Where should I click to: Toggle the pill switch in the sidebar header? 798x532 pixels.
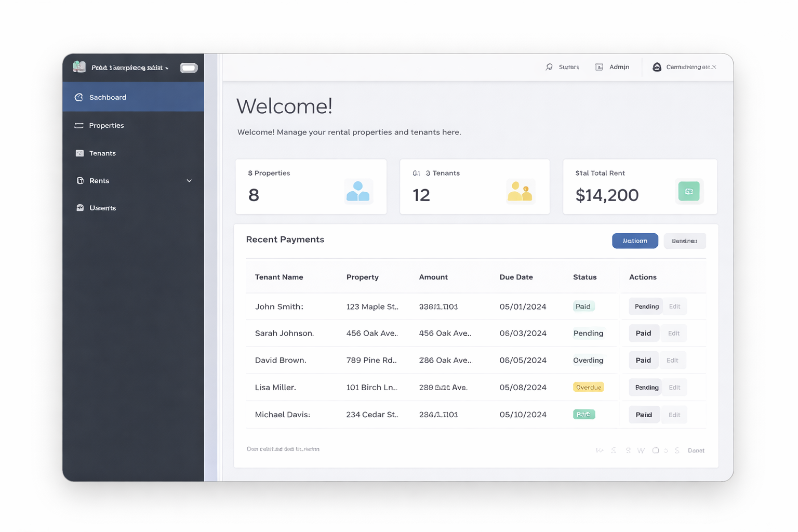(x=189, y=68)
